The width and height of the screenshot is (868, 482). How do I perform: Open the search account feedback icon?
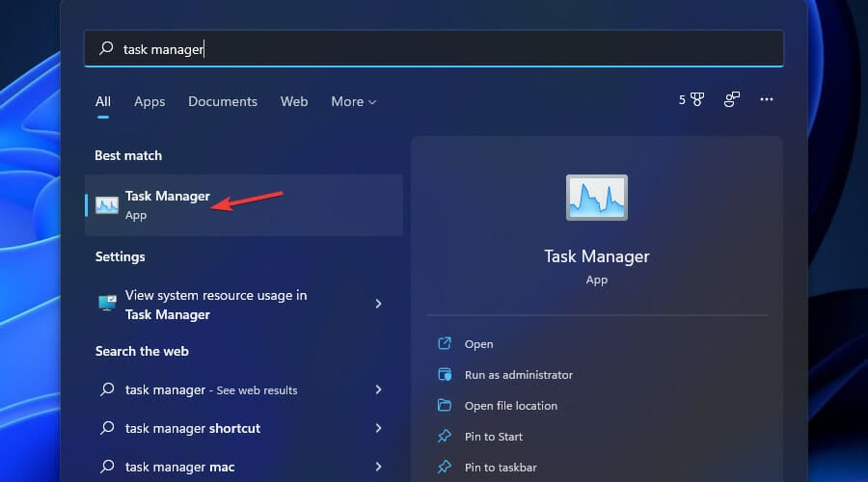click(732, 99)
